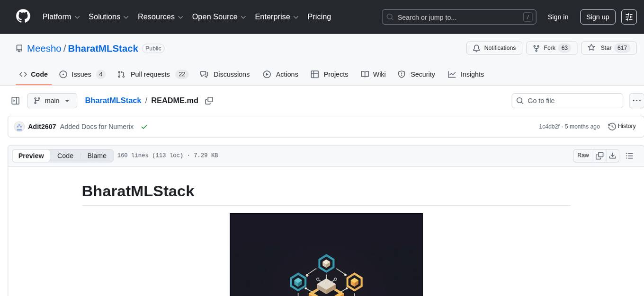Open the main branch selector

[52, 100]
